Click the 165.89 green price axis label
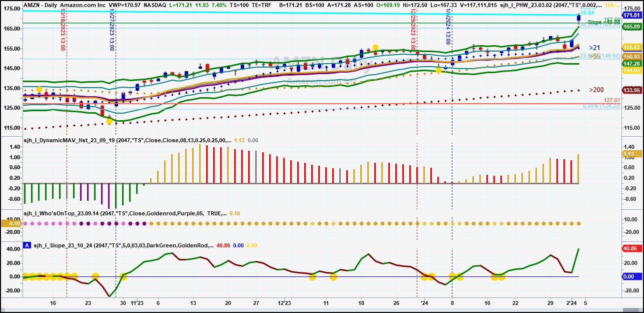644x313 pixels. [x=632, y=27]
